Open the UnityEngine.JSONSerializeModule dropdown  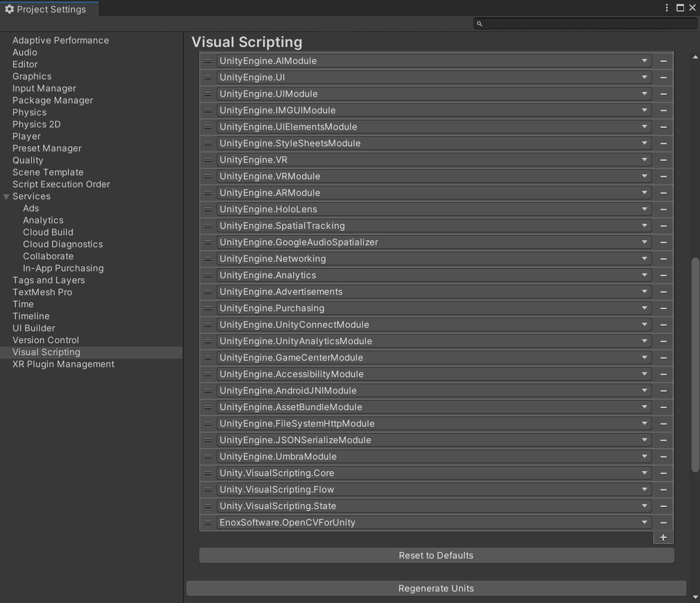pyautogui.click(x=434, y=440)
